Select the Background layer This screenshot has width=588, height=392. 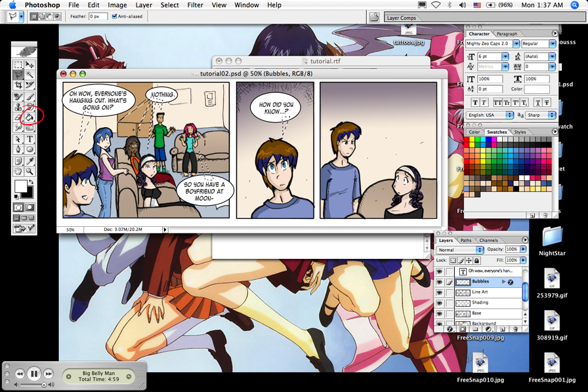488,323
